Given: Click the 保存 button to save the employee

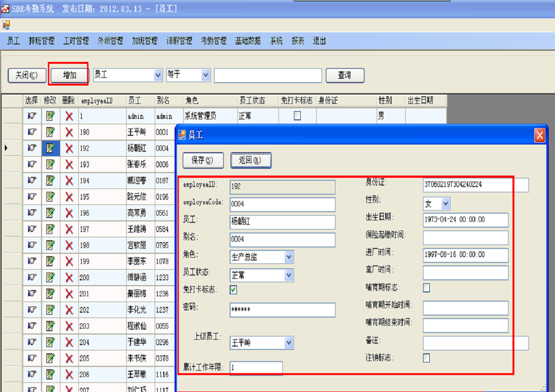Looking at the screenshot, I should pos(203,160).
